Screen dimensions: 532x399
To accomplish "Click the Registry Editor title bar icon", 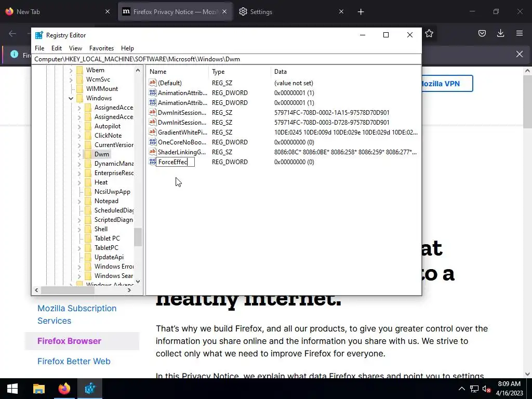I will 39,35.
